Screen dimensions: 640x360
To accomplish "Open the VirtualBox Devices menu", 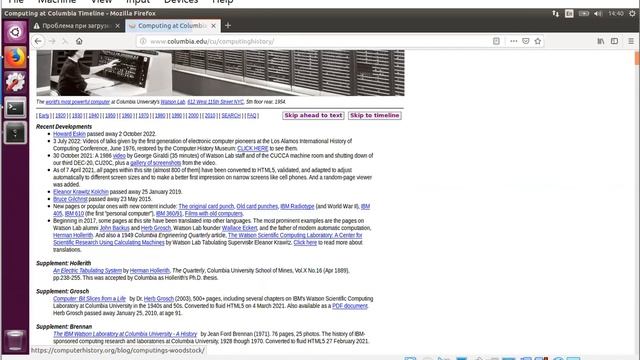I will click(x=181, y=2).
